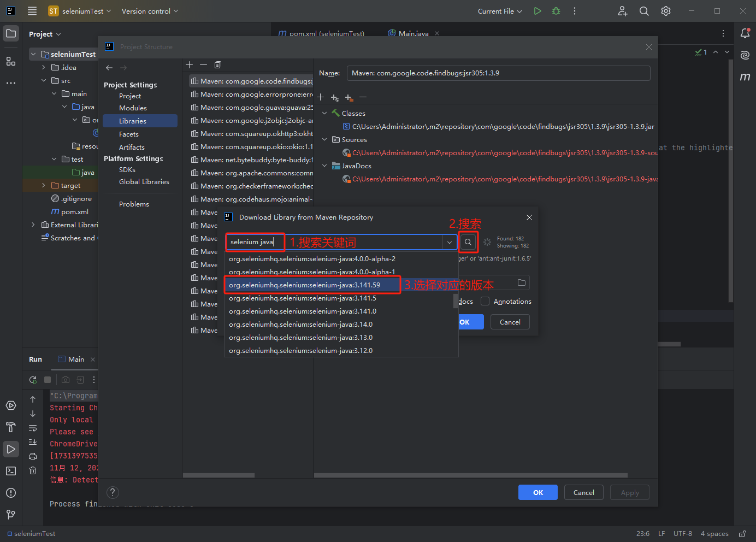Open the Maven tool window icon
The height and width of the screenshot is (542, 756).
pyautogui.click(x=745, y=77)
